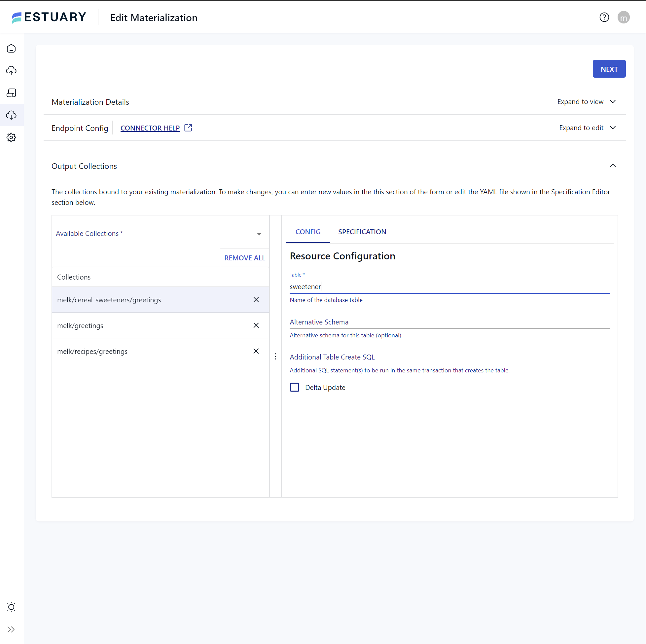Switch to the Specification tab

click(x=362, y=232)
